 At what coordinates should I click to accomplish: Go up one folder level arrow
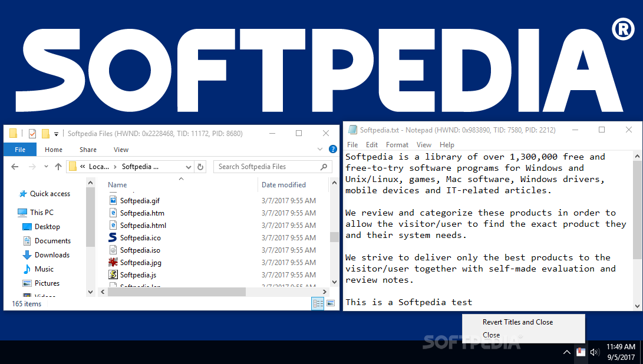pos(58,167)
